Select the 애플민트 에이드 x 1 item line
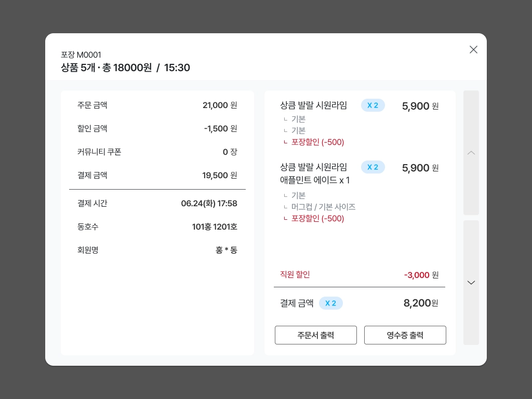 click(x=315, y=180)
